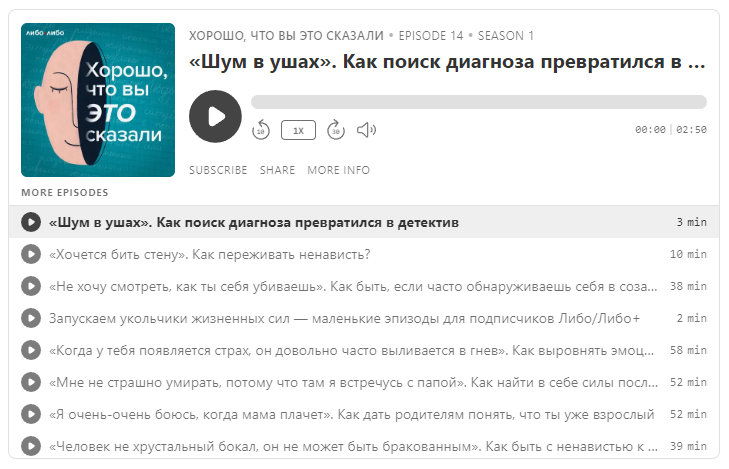The image size is (729, 469).
Task: Play the current episode with large play button
Action: [215, 116]
